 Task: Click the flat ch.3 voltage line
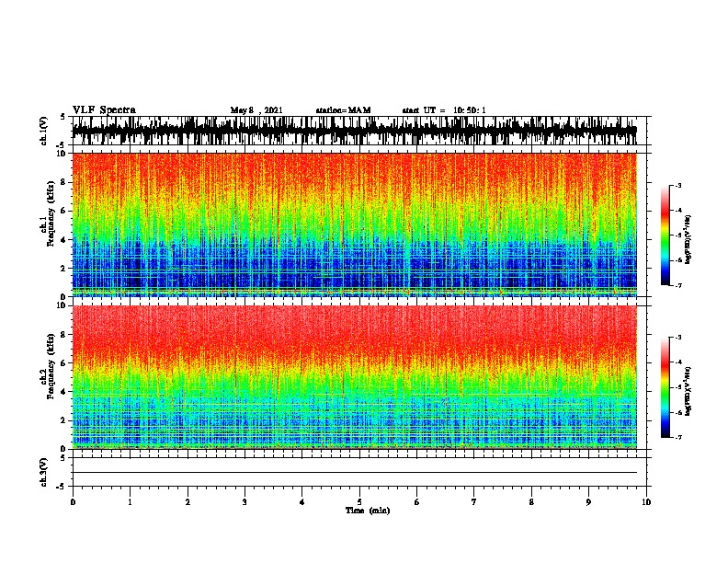[354, 473]
